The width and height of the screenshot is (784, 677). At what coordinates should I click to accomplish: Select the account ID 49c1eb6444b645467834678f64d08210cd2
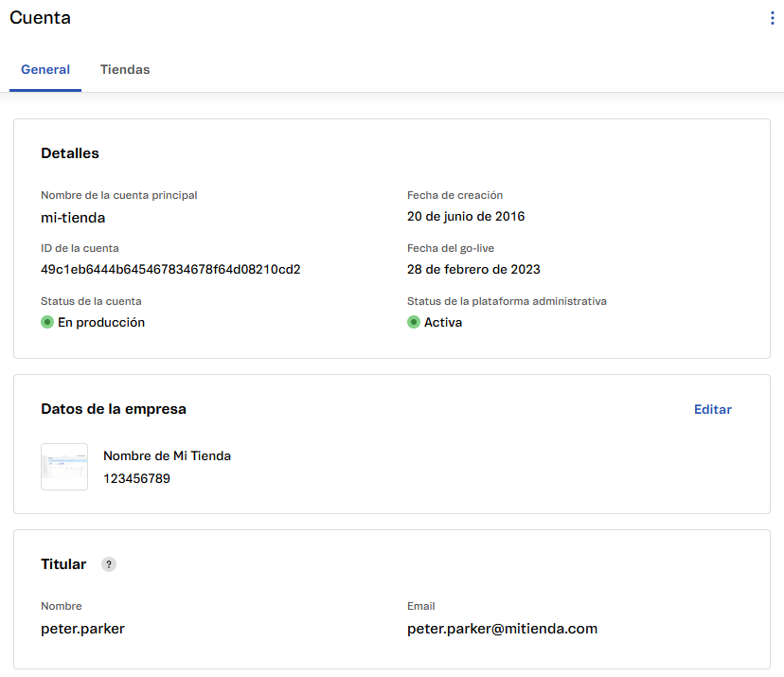click(x=170, y=269)
